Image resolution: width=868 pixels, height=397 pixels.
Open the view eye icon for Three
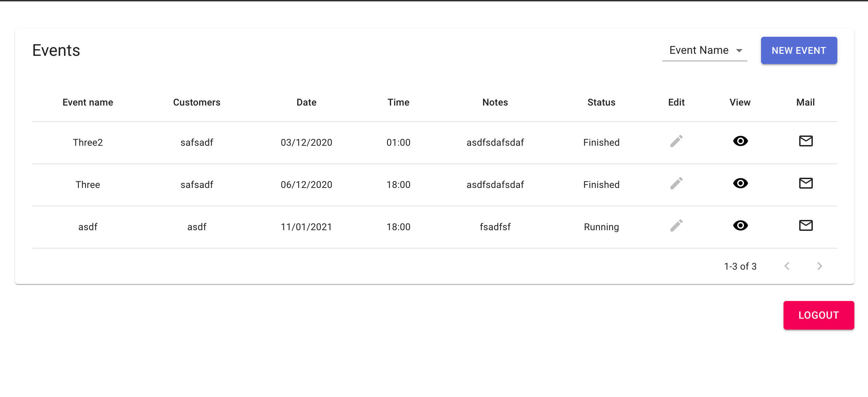click(740, 183)
